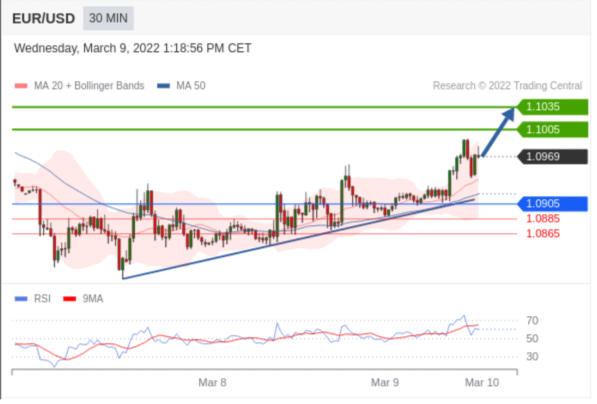
Task: Click the RSI 50 axis value
Action: [533, 339]
